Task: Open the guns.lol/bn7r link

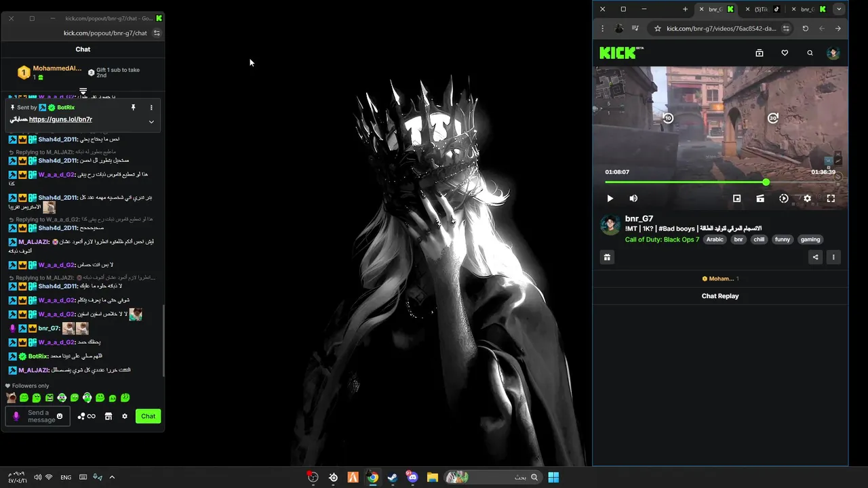Action: click(x=60, y=119)
